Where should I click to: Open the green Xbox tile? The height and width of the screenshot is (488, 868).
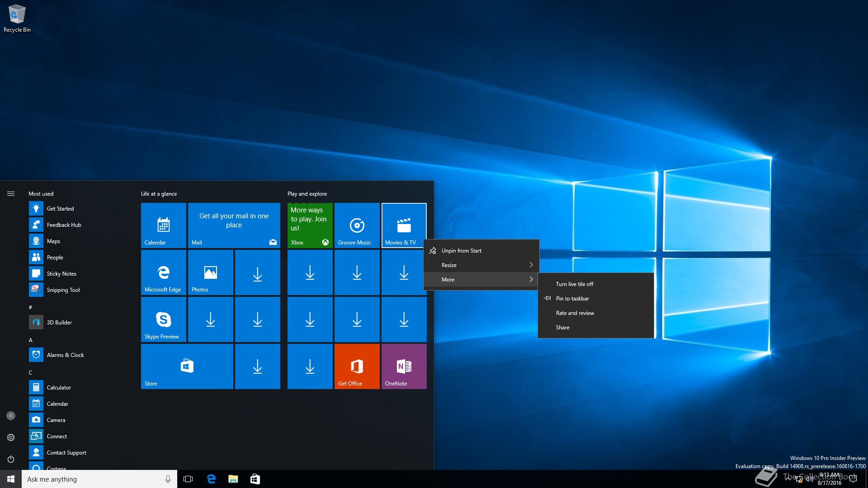(310, 225)
